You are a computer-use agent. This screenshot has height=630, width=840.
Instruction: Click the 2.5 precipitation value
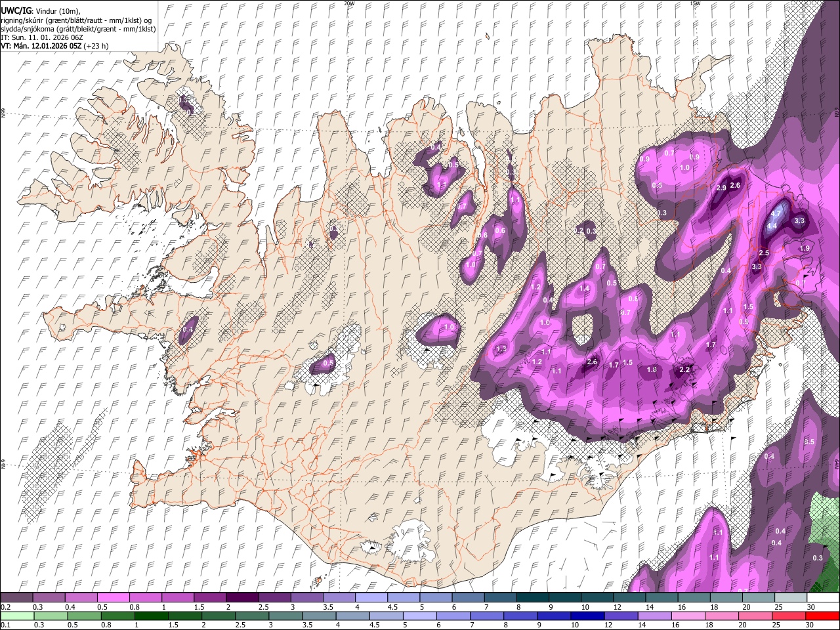(x=764, y=253)
